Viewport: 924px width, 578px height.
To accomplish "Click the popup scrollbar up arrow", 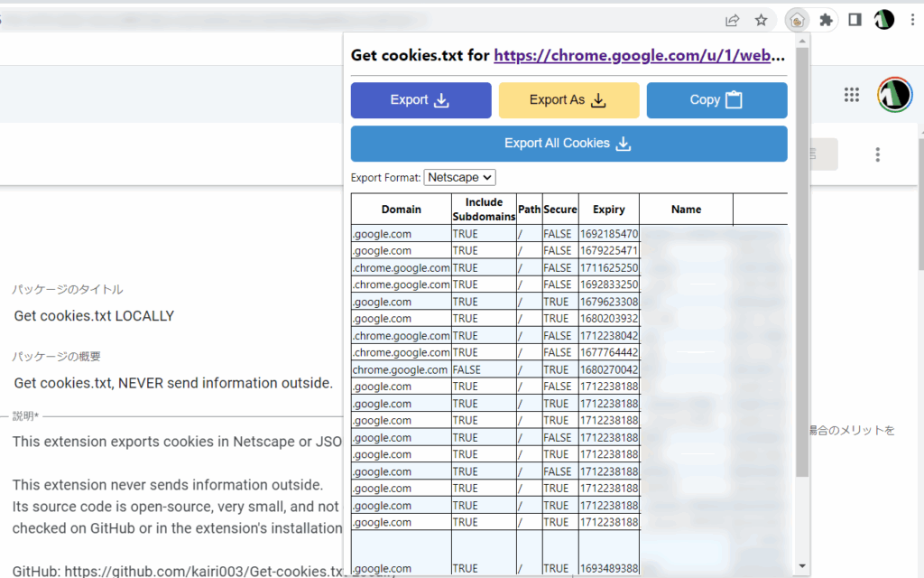I will [x=802, y=41].
